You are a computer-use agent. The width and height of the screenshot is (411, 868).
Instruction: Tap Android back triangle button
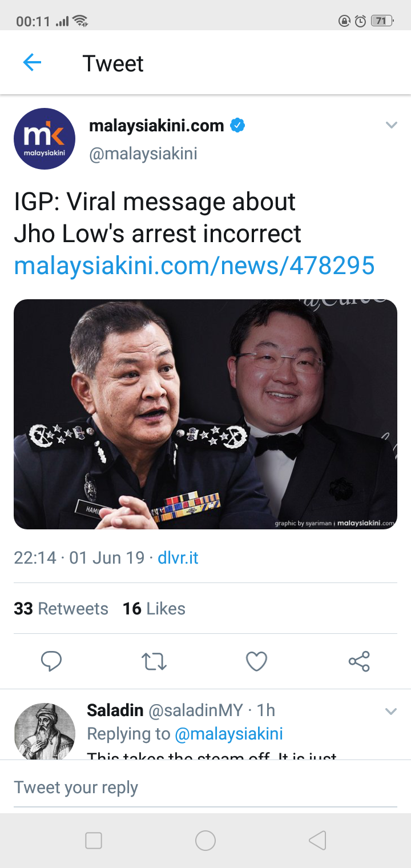click(317, 841)
